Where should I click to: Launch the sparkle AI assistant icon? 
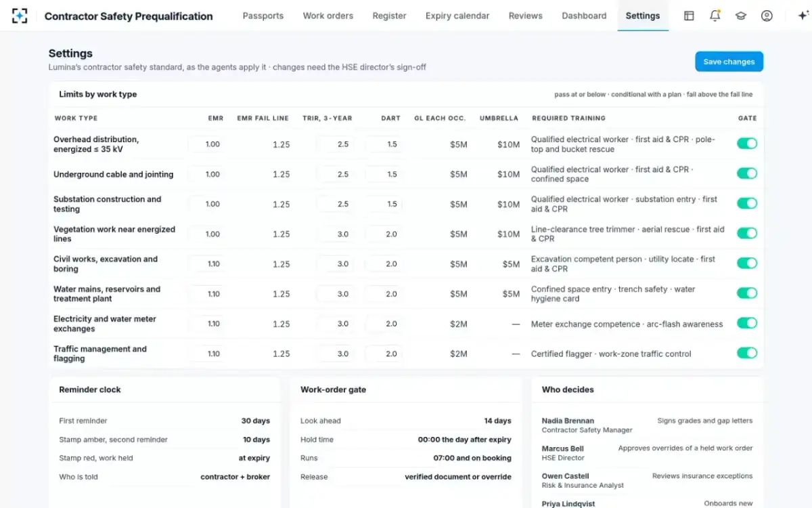803,16
